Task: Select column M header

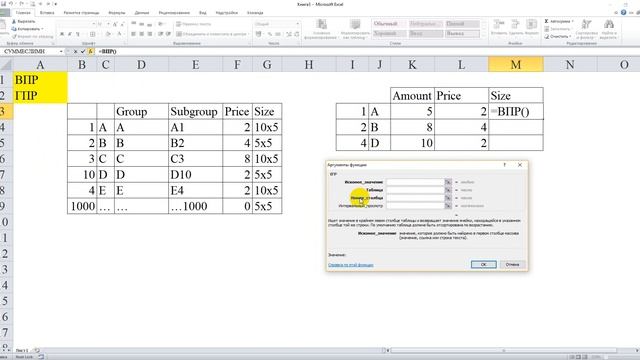Action: click(516, 64)
